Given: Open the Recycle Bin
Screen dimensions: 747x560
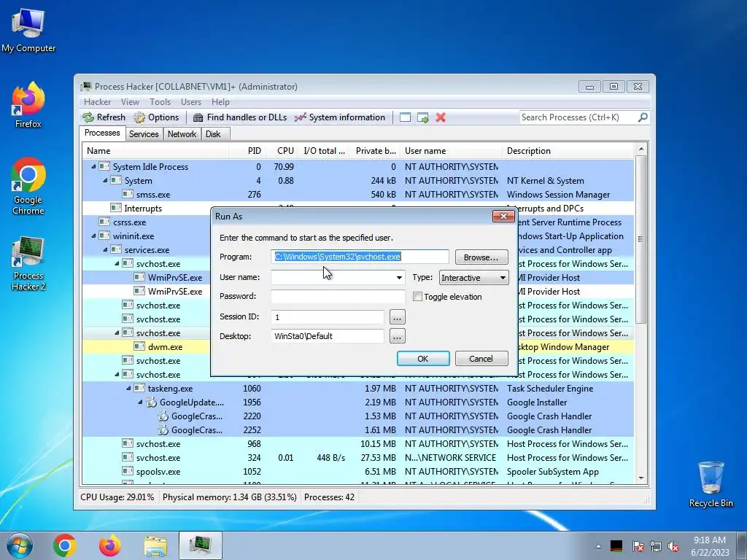Looking at the screenshot, I should pos(711,484).
